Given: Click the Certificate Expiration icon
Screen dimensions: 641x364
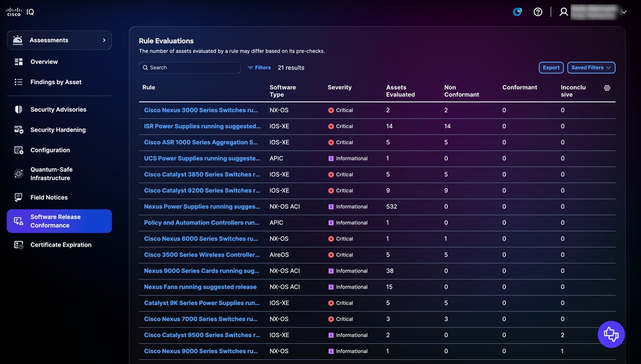Looking at the screenshot, I should pyautogui.click(x=19, y=245).
